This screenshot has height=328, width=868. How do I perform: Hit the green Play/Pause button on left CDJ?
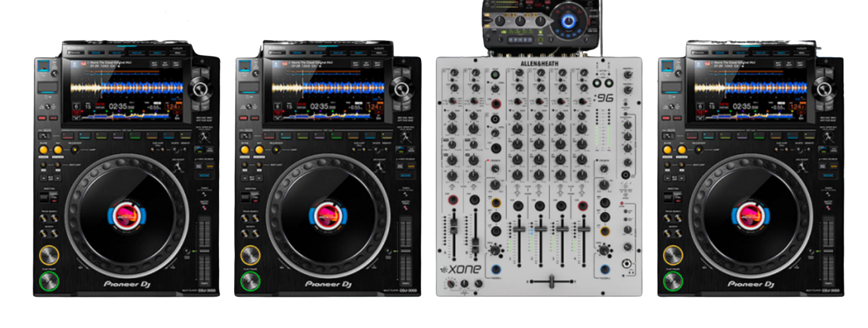point(49,281)
